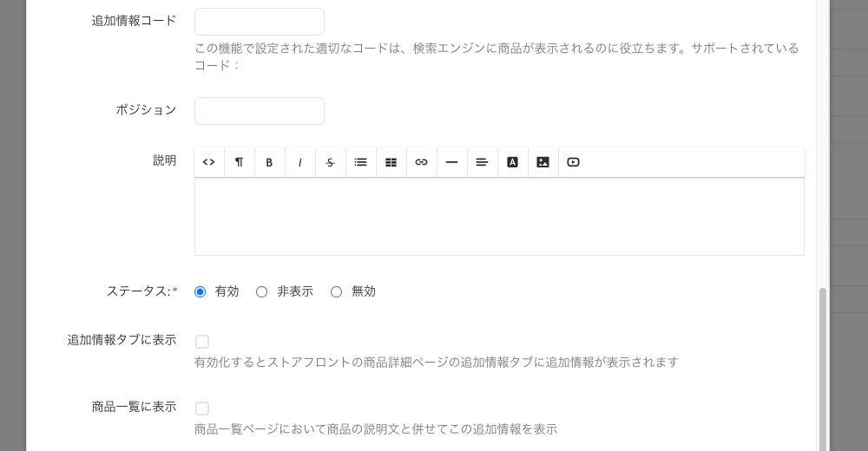The image size is (868, 451).
Task: Insert a bulleted list
Action: coord(360,162)
